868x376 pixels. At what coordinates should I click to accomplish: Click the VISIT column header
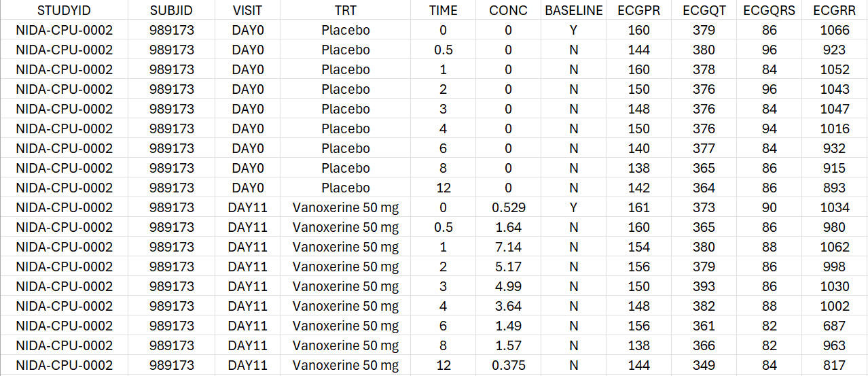coord(247,10)
